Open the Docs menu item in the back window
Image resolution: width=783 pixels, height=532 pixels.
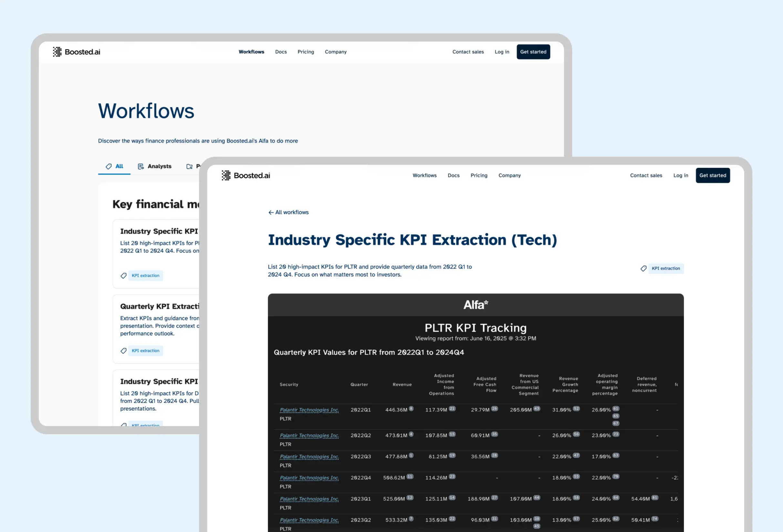tap(281, 52)
